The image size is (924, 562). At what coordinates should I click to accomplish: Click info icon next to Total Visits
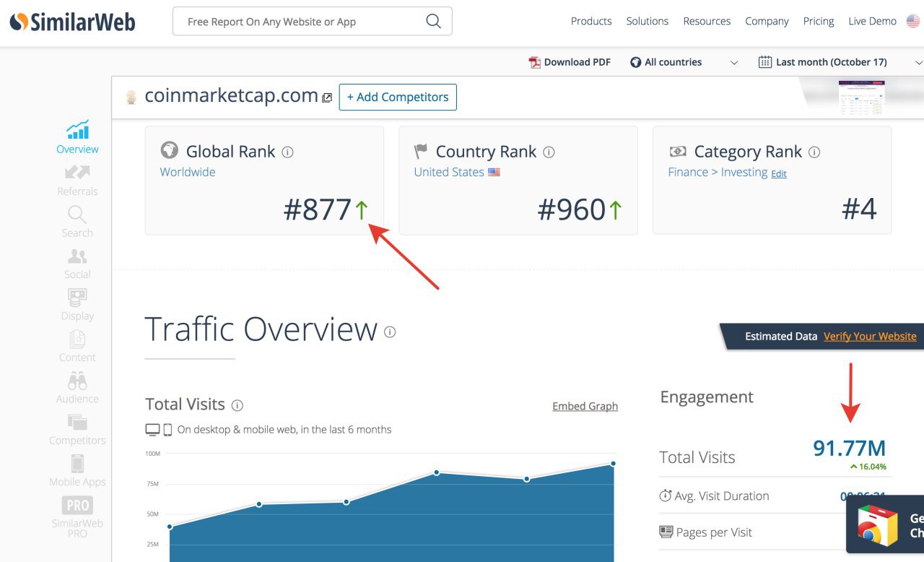(x=237, y=405)
